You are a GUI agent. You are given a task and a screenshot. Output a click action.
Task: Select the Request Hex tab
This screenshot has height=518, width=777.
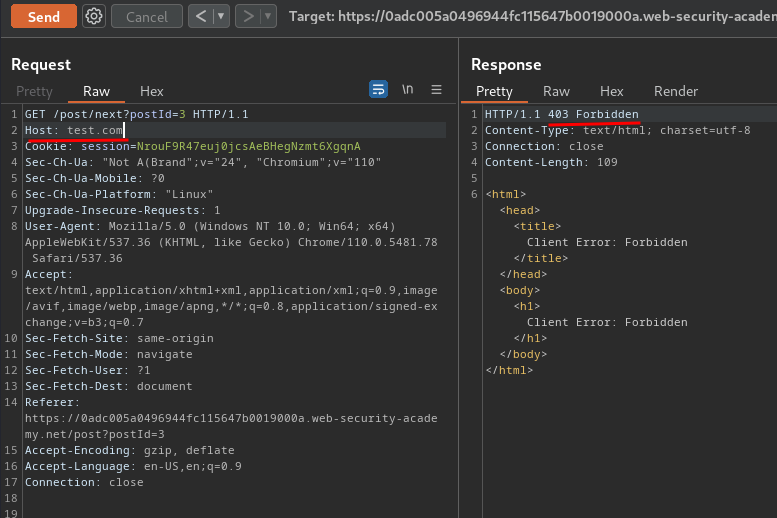pyautogui.click(x=152, y=91)
